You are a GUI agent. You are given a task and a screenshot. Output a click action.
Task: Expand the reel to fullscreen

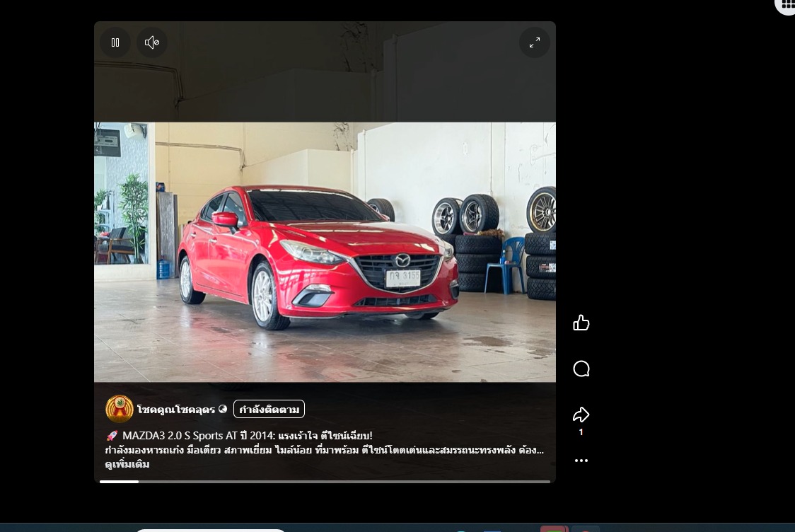535,42
